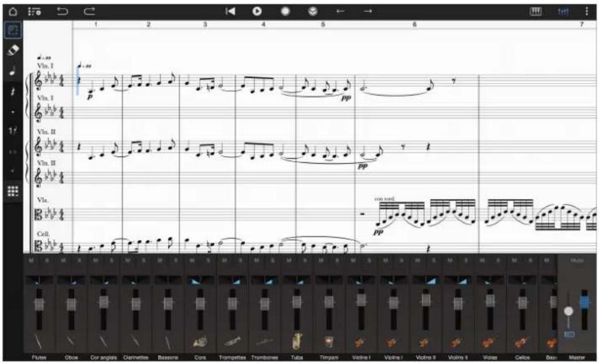Screen dimensions: 599x364
Task: Start recording with the record button
Action: click(285, 11)
